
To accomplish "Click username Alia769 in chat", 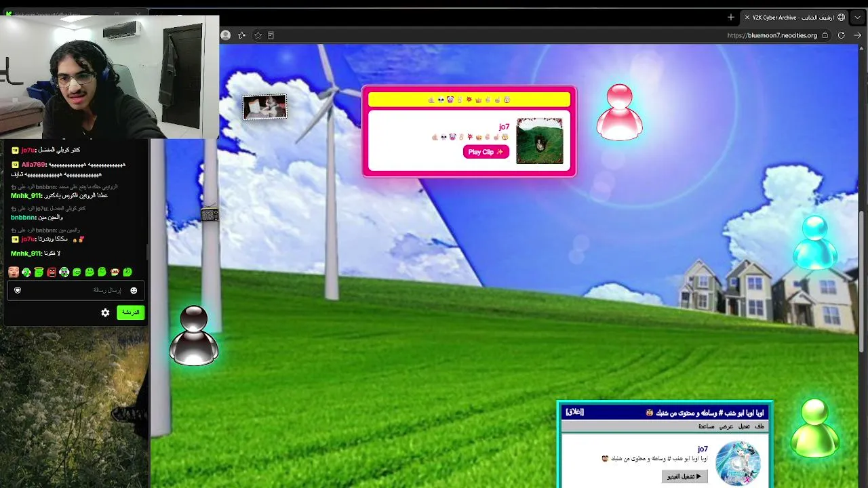I will pos(33,165).
